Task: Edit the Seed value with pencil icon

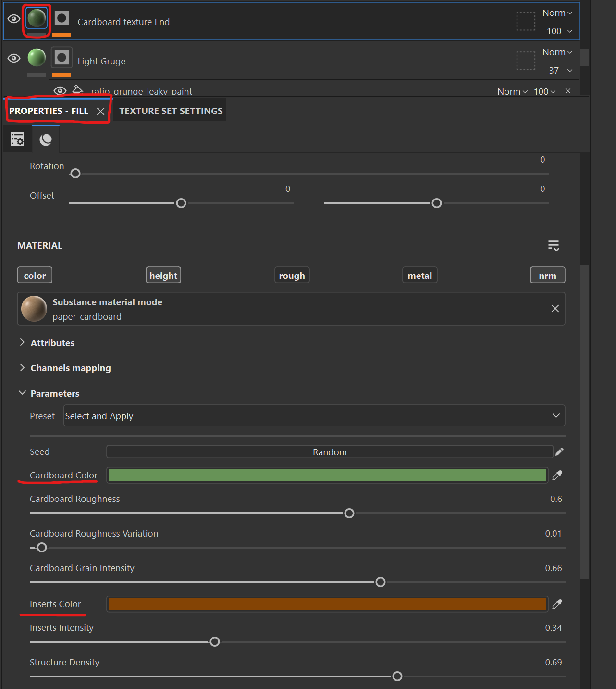Action: point(559,452)
